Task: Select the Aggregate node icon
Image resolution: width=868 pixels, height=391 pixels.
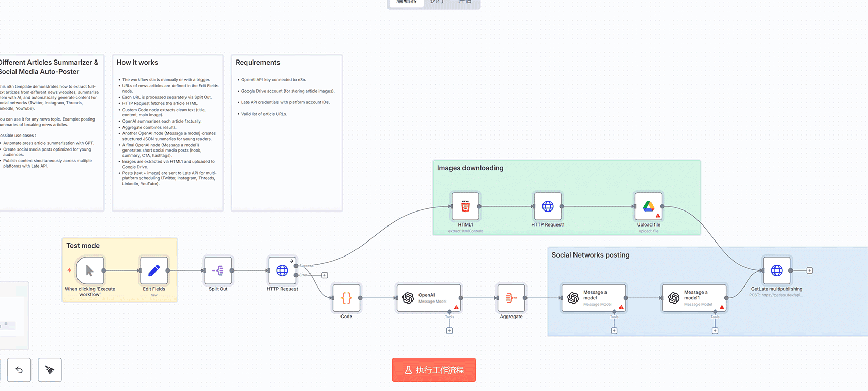Action: [x=511, y=298]
